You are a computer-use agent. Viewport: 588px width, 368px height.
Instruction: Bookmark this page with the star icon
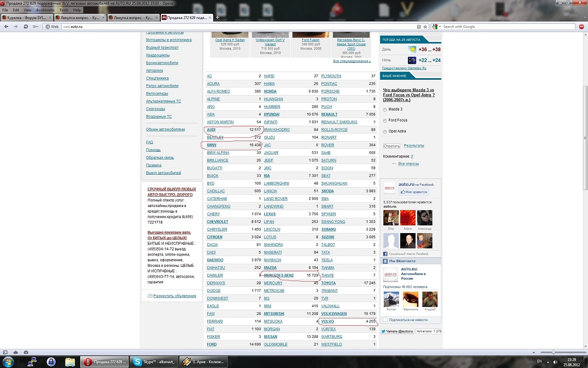click(x=425, y=27)
